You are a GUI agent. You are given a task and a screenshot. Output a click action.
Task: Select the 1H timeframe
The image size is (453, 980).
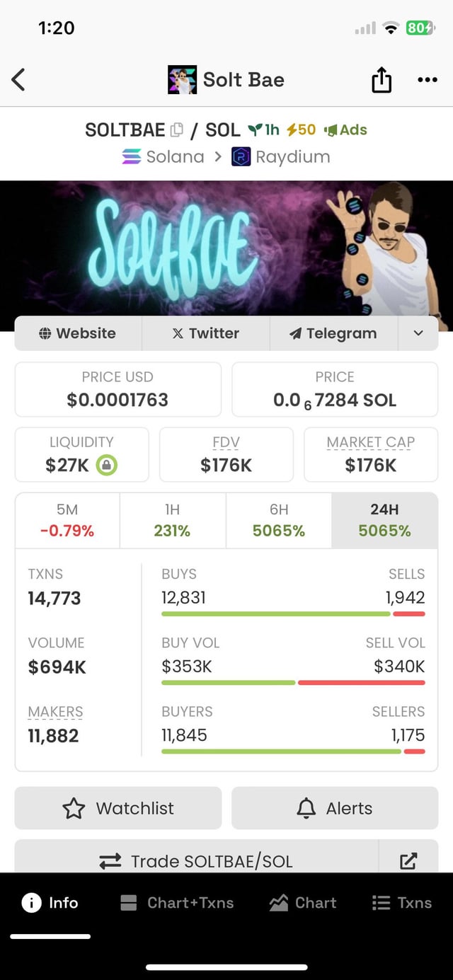[172, 520]
